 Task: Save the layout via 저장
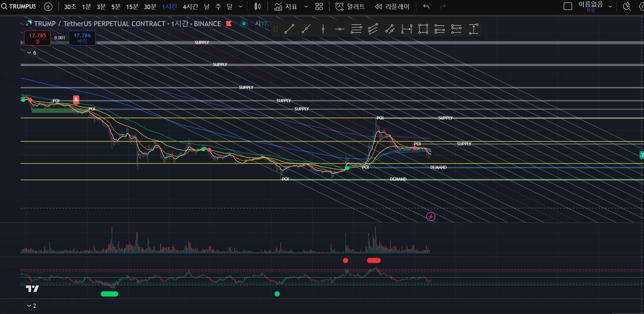(591, 10)
